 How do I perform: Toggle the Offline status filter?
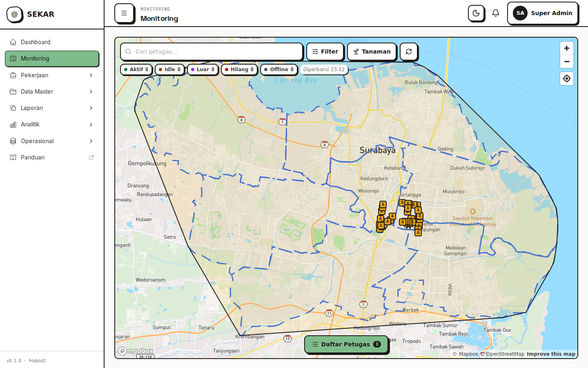[x=279, y=70]
